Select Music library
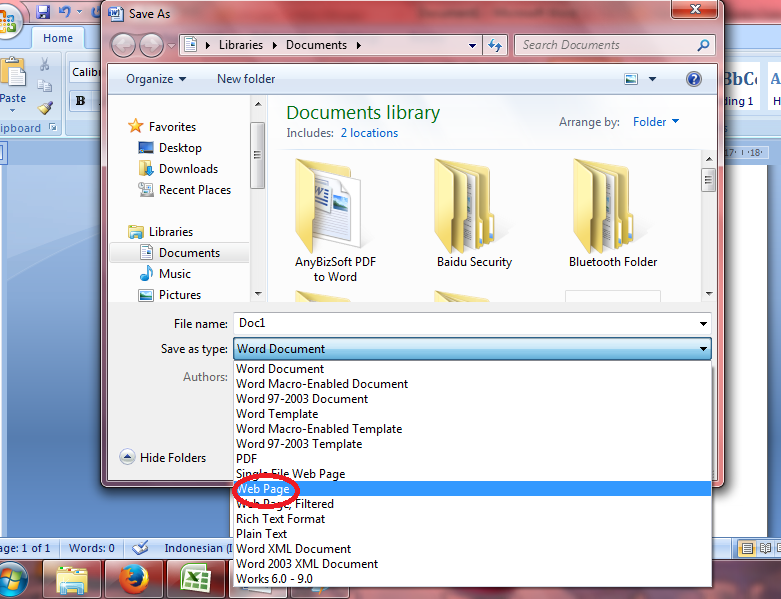The height and width of the screenshot is (599, 781). coord(165,274)
